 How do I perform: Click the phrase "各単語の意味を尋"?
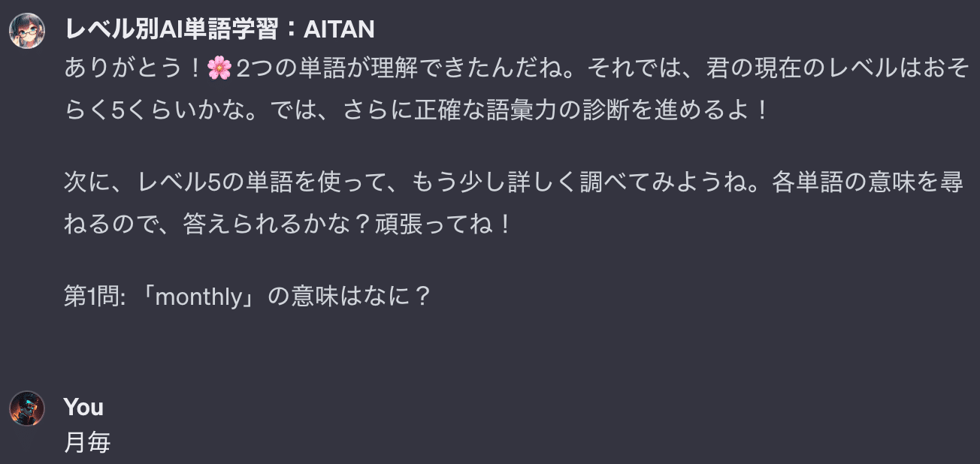867,185
